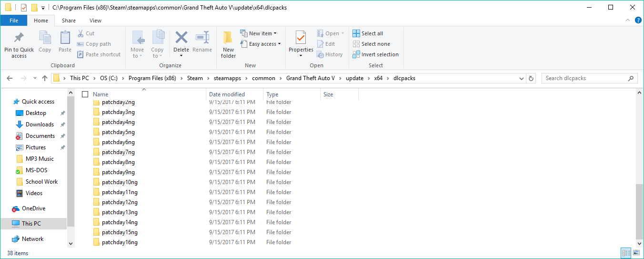Open the View ribbon tab
Screen dimensions: 644x259
(x=95, y=21)
